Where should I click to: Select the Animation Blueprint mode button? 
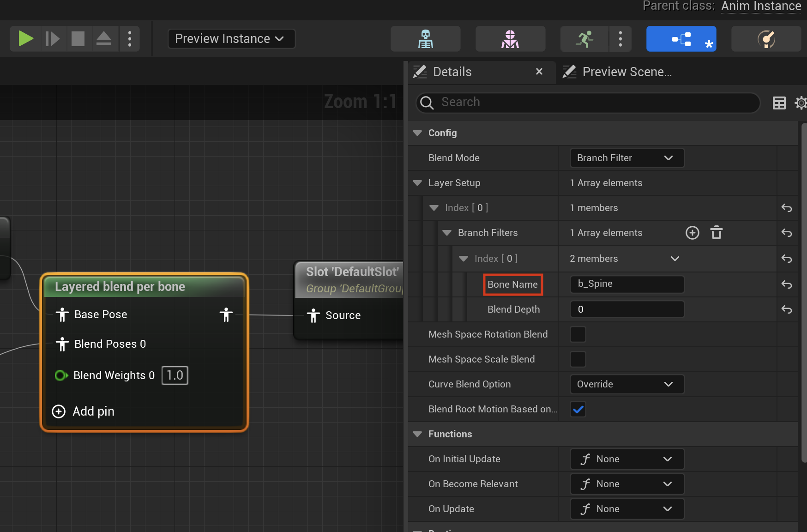(681, 39)
